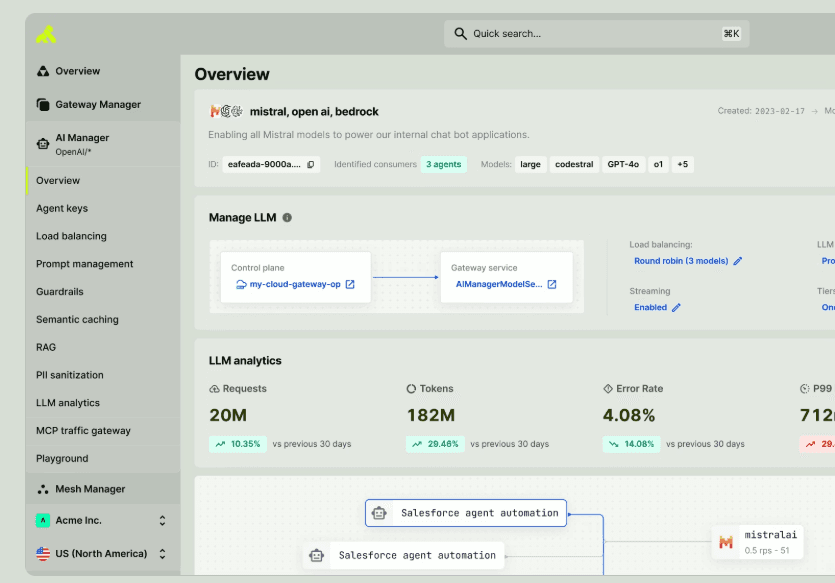Go to PII sanitization page

click(x=103, y=375)
